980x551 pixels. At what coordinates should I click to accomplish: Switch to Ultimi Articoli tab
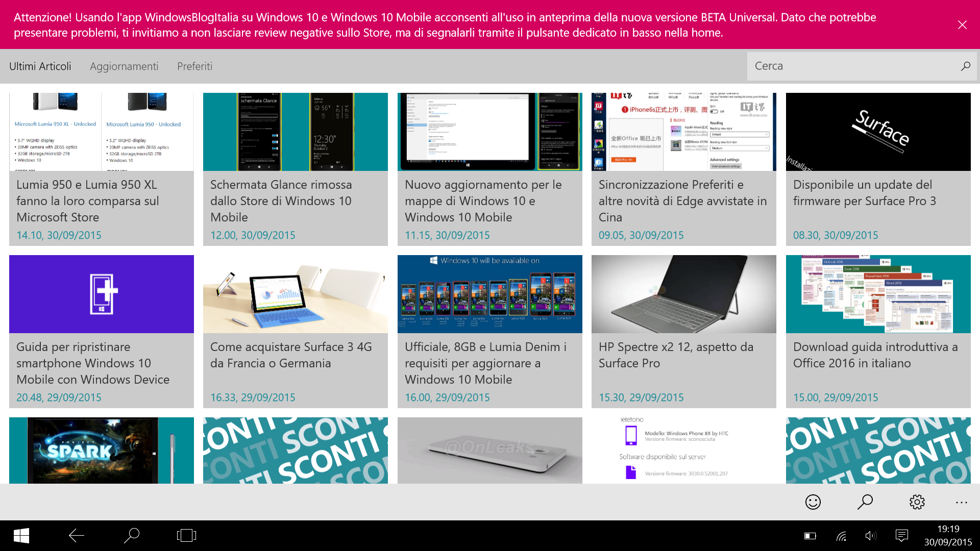tap(40, 66)
